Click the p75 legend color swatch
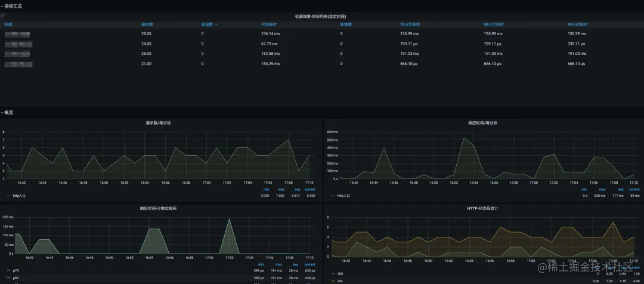Image resolution: width=644 pixels, height=284 pixels. pyautogui.click(x=8, y=271)
